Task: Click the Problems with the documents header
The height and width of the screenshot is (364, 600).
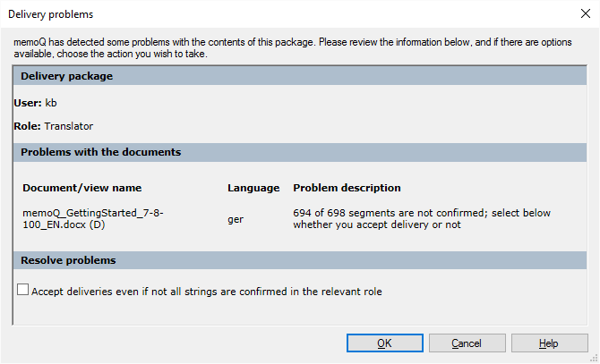Action: click(100, 152)
